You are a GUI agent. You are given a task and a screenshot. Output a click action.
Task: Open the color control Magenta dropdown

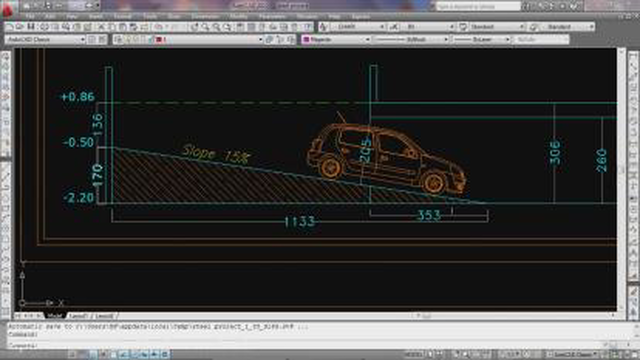tap(336, 40)
